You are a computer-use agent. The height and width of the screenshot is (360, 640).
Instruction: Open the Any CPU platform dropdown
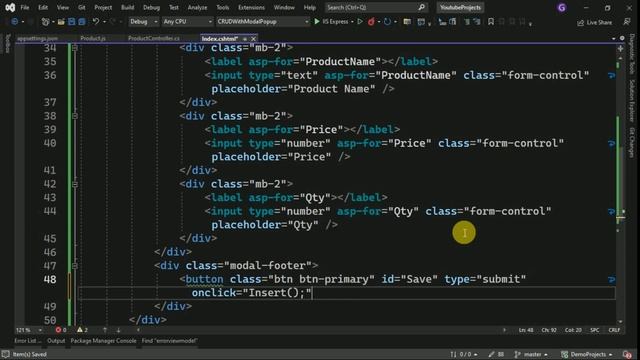pos(187,22)
